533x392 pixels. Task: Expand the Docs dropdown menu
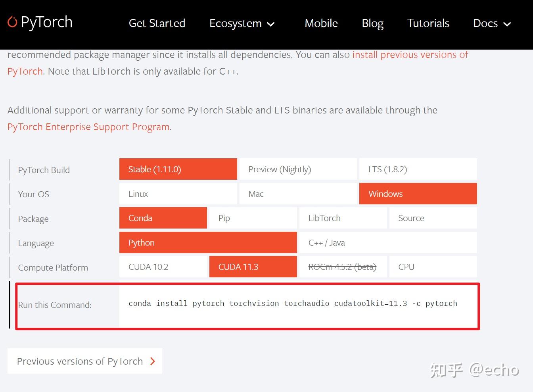point(492,23)
